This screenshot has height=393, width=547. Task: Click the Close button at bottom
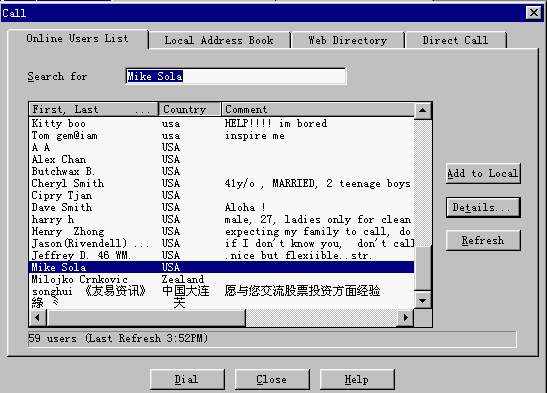(x=272, y=379)
